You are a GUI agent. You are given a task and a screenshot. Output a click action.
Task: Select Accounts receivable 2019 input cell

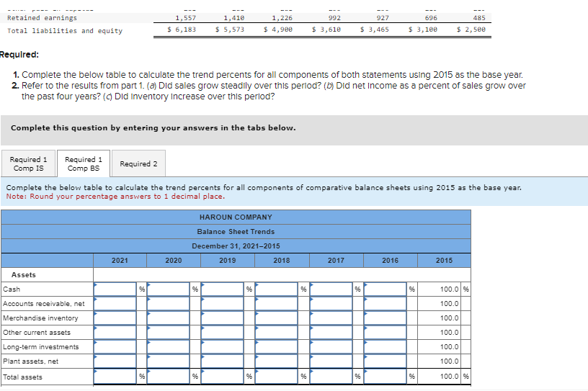[x=223, y=304]
